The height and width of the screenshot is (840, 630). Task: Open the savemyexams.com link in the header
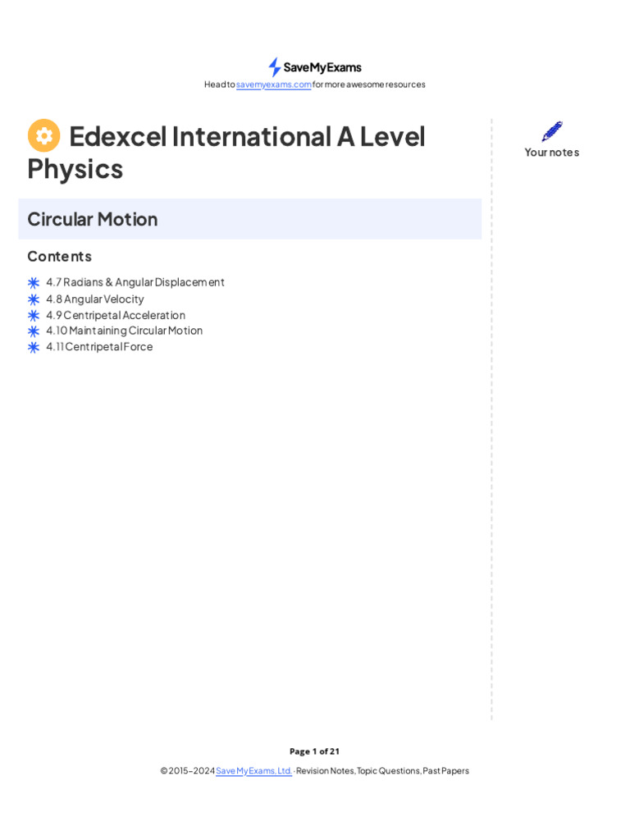tap(274, 84)
